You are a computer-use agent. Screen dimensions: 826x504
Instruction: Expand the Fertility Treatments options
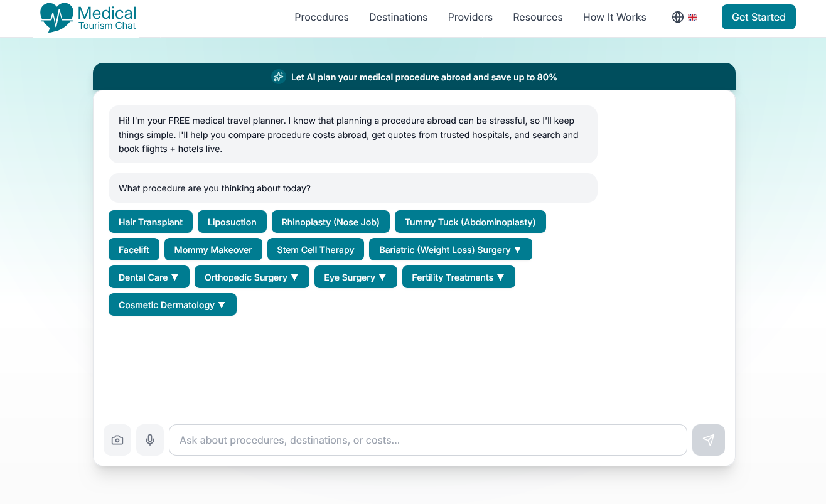coord(458,277)
